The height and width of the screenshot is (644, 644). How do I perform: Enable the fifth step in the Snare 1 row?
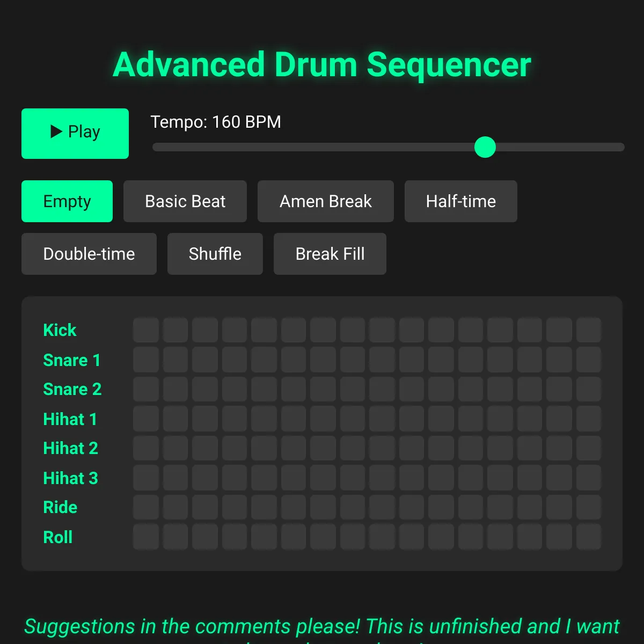pos(264,360)
